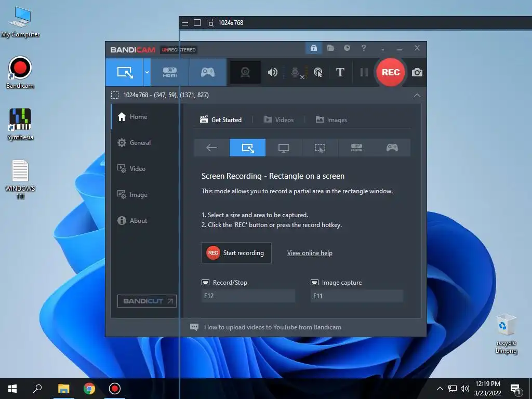Click the Image capture hotkey field F11
This screenshot has height=399, width=532.
pyautogui.click(x=357, y=296)
